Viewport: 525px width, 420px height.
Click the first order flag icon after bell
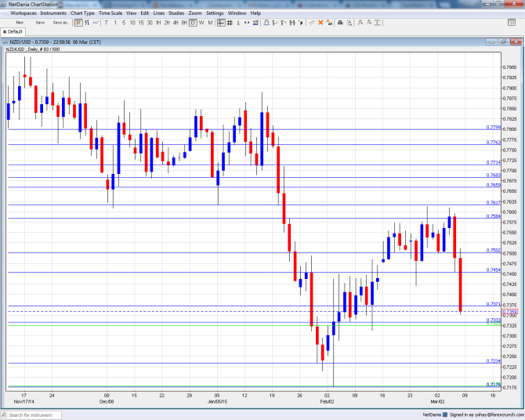[x=275, y=23]
